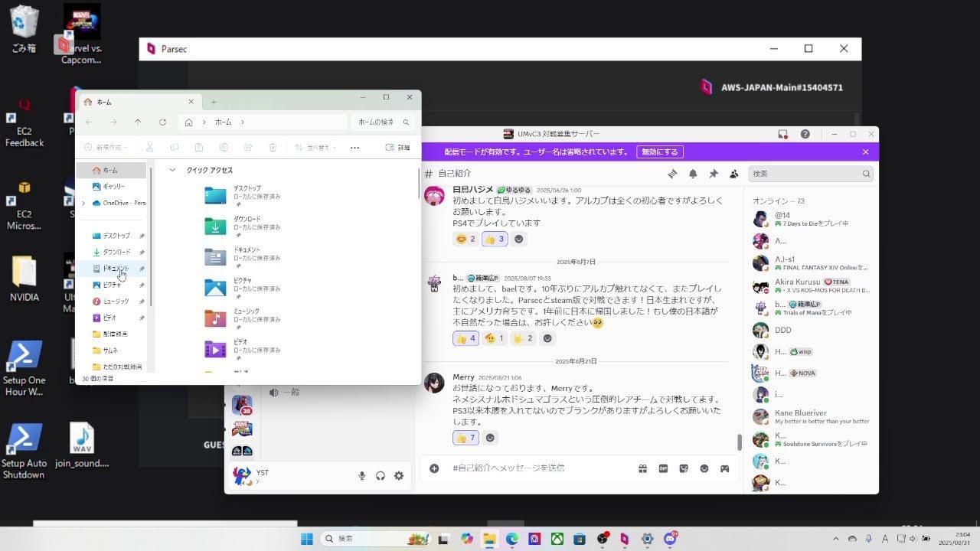Open the inbox icon in the Discord title bar
980x551 pixels.
click(782, 133)
